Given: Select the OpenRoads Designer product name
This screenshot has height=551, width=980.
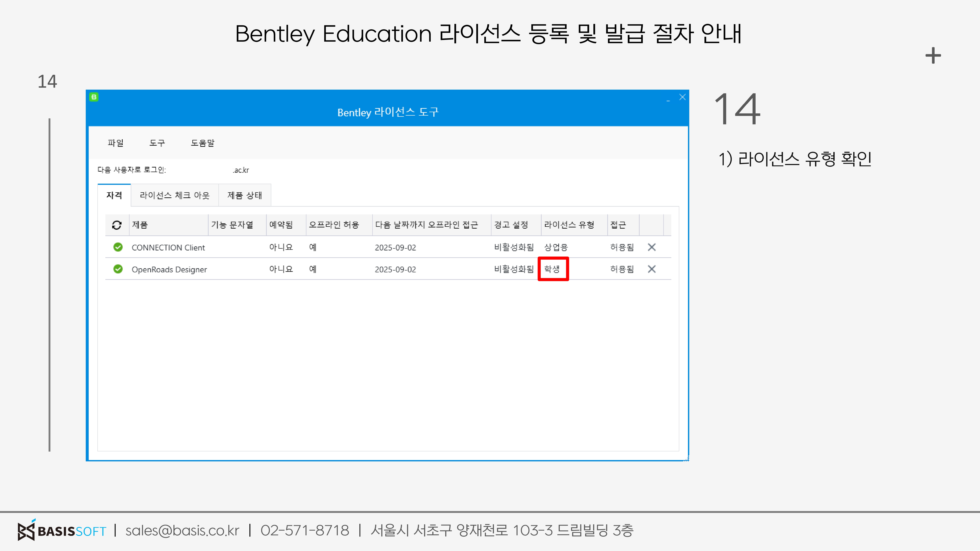Looking at the screenshot, I should [x=169, y=270].
